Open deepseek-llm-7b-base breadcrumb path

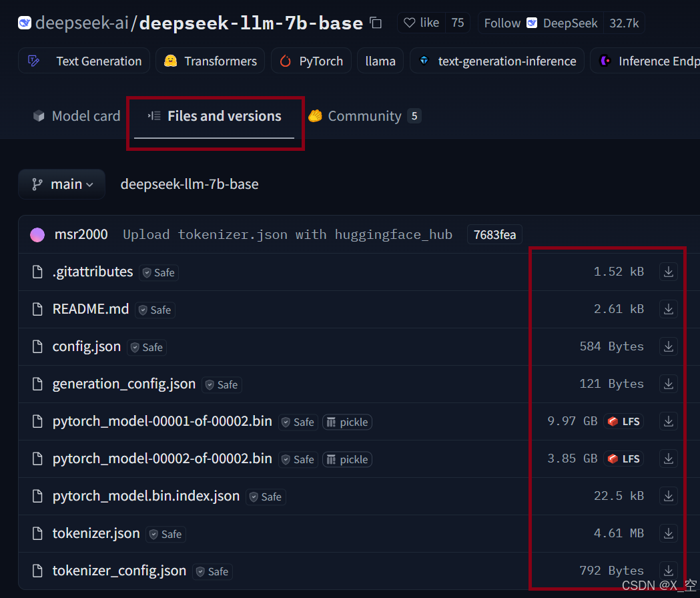tap(190, 184)
